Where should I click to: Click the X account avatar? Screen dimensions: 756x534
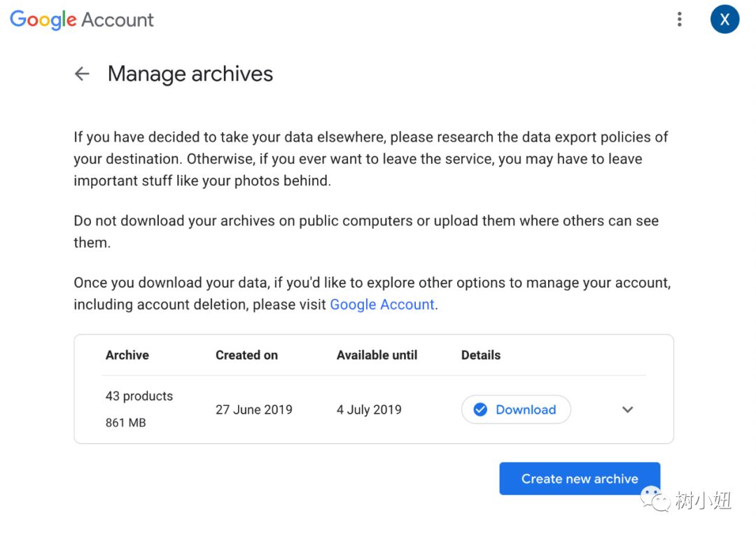tap(724, 20)
